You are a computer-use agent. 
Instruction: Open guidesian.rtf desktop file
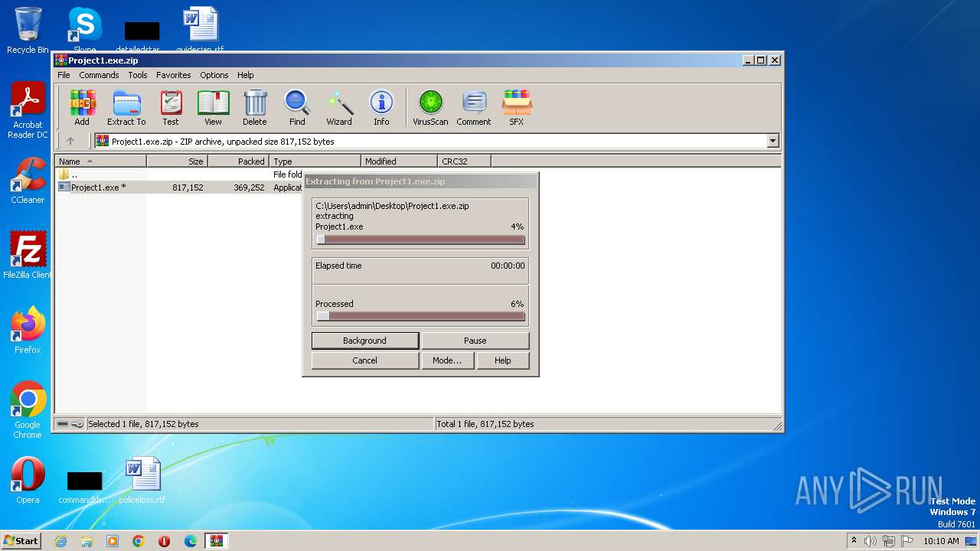pos(200,29)
